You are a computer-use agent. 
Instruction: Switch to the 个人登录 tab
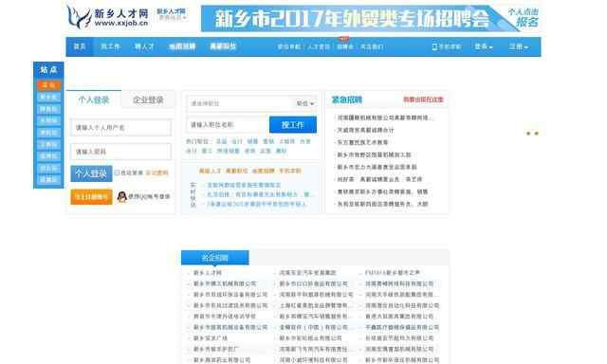(94, 100)
